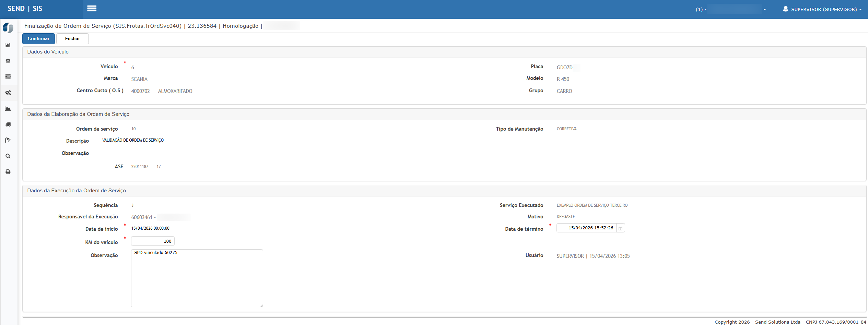The image size is (868, 325).
Task: Click the Data de término date field
Action: 586,228
